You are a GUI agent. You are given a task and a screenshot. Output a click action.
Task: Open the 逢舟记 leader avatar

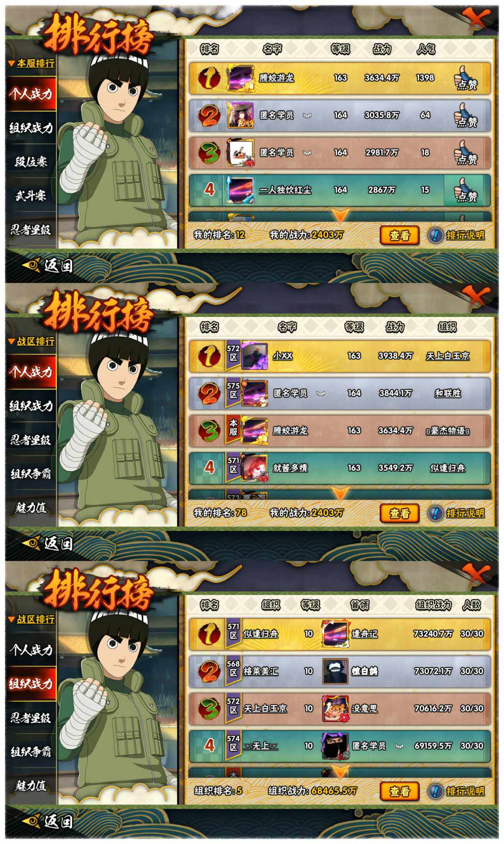pos(335,634)
